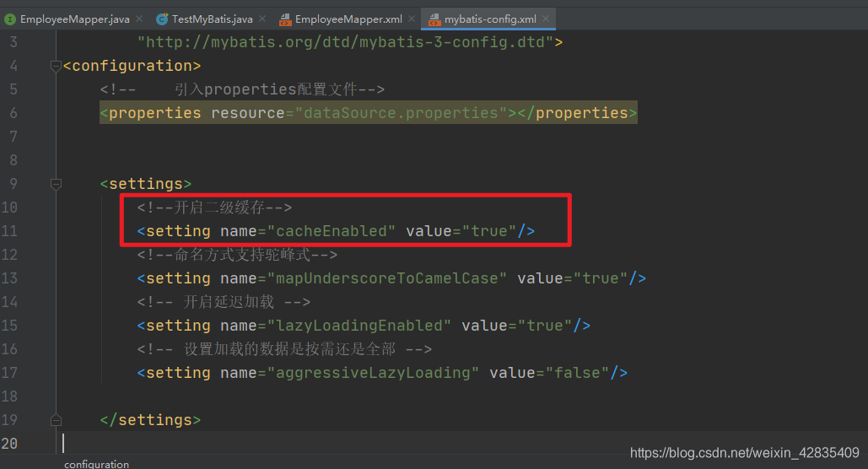The height and width of the screenshot is (469, 868).
Task: Click the lazyLoadingEnabled setting name
Action: coord(359,325)
